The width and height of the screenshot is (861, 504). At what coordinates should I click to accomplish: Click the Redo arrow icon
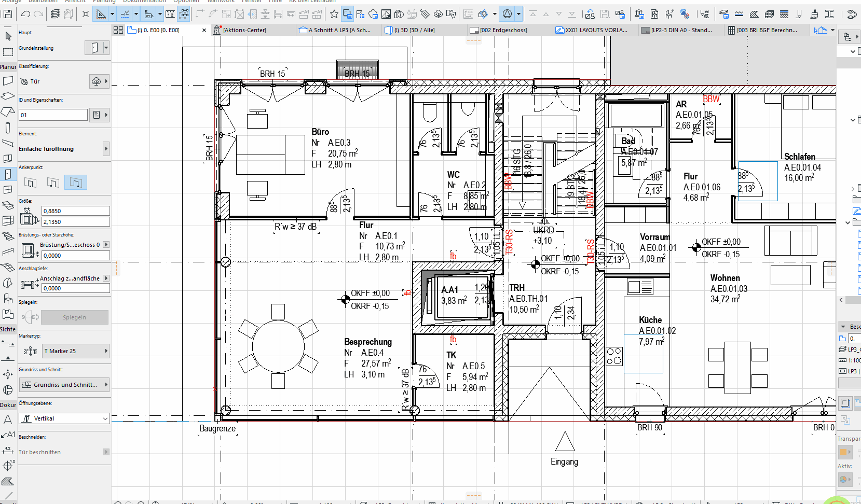(x=38, y=14)
